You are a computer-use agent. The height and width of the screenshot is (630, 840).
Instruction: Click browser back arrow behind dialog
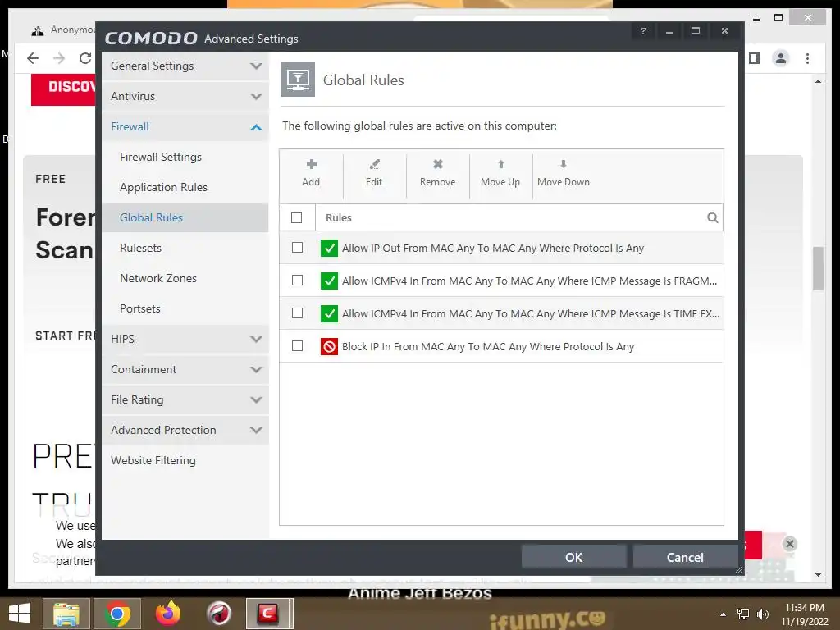(x=33, y=58)
